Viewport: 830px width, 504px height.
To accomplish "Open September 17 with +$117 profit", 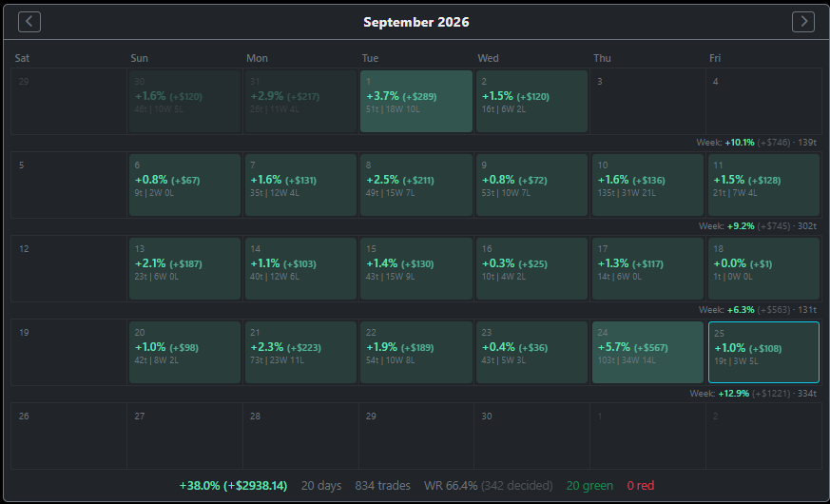I will 647,268.
